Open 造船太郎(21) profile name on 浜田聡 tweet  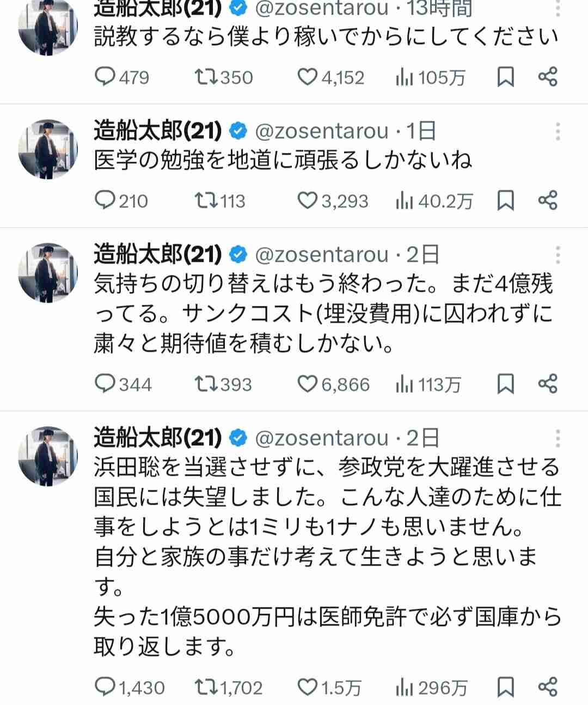(x=158, y=438)
